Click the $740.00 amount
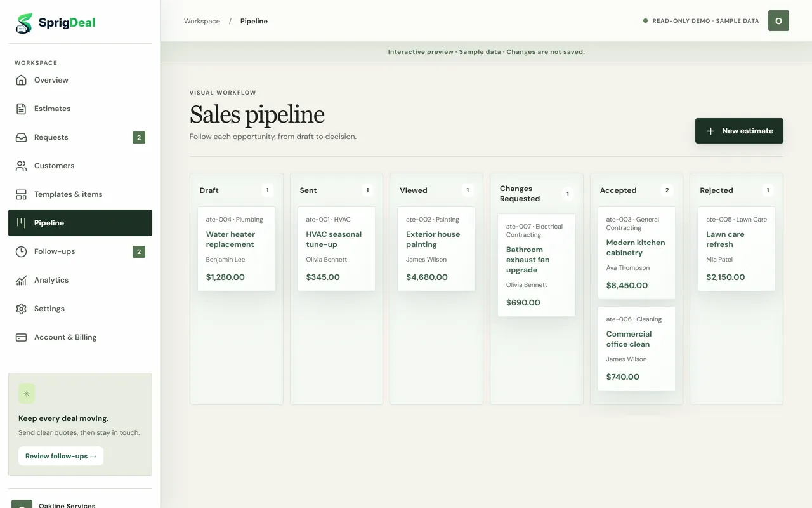The height and width of the screenshot is (508, 812). (x=623, y=377)
